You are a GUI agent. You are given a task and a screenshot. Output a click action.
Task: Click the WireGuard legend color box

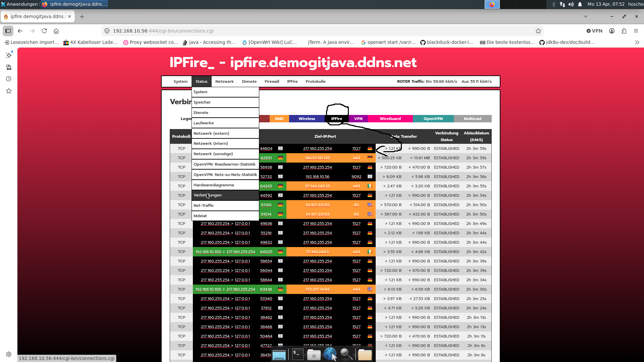click(390, 119)
